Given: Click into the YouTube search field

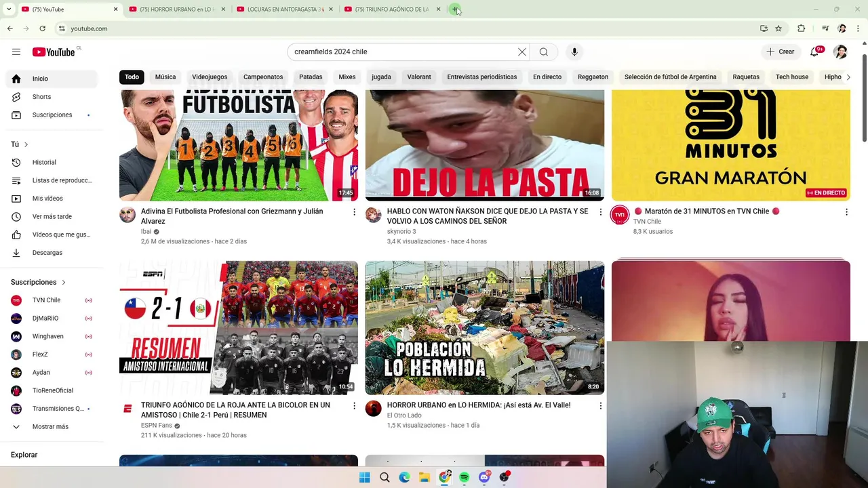Looking at the screenshot, I should (x=403, y=52).
